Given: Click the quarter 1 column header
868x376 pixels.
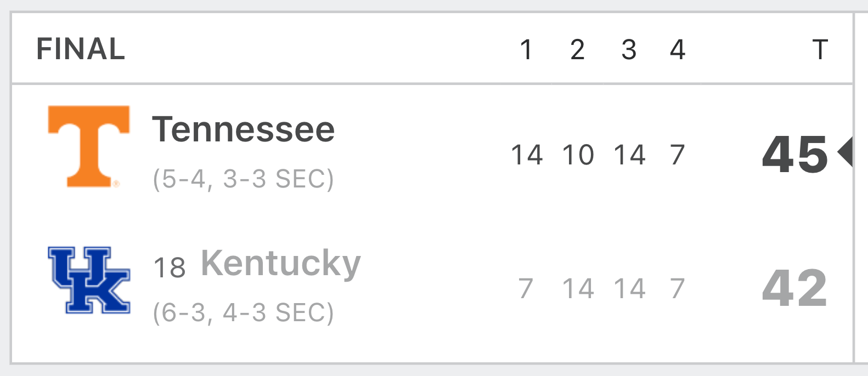Looking at the screenshot, I should [526, 50].
